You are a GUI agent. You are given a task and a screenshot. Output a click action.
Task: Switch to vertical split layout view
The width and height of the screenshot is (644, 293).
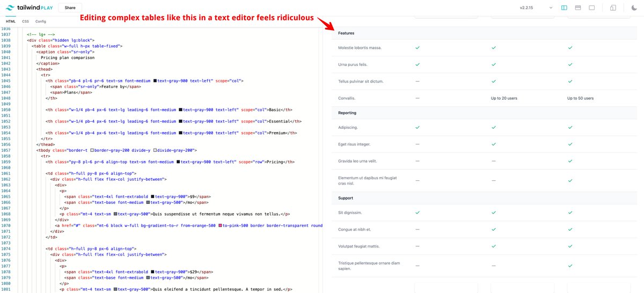tap(564, 8)
